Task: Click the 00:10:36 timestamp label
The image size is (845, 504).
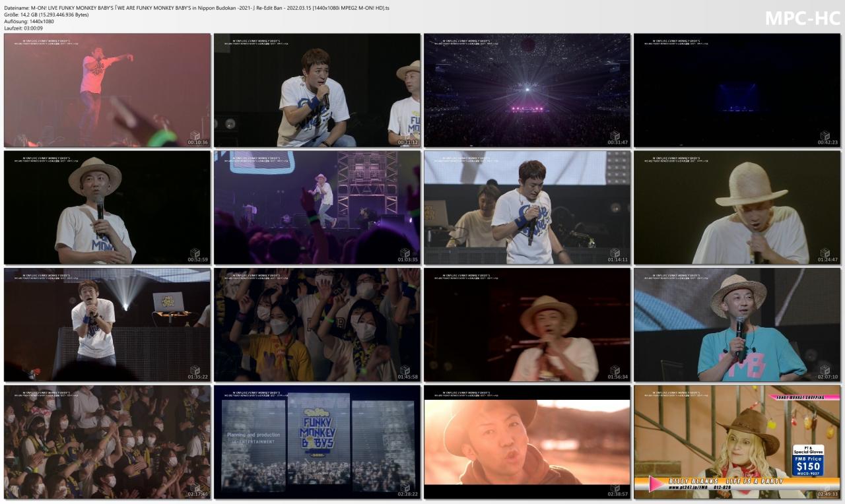Action: [x=198, y=142]
